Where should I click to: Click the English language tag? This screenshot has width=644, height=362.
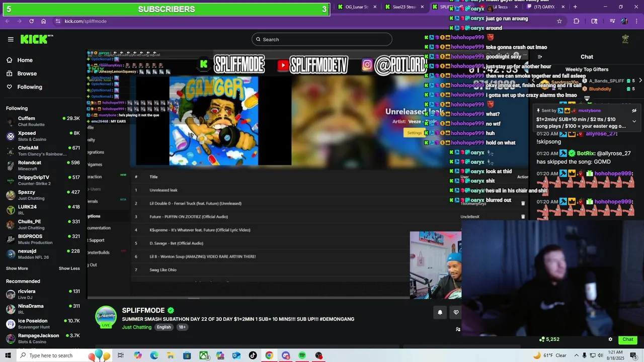point(164,327)
